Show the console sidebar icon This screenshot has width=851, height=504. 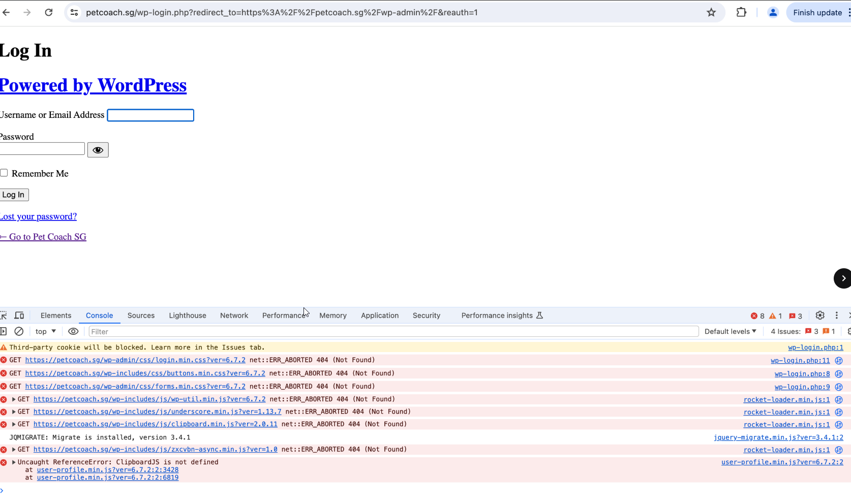click(4, 331)
